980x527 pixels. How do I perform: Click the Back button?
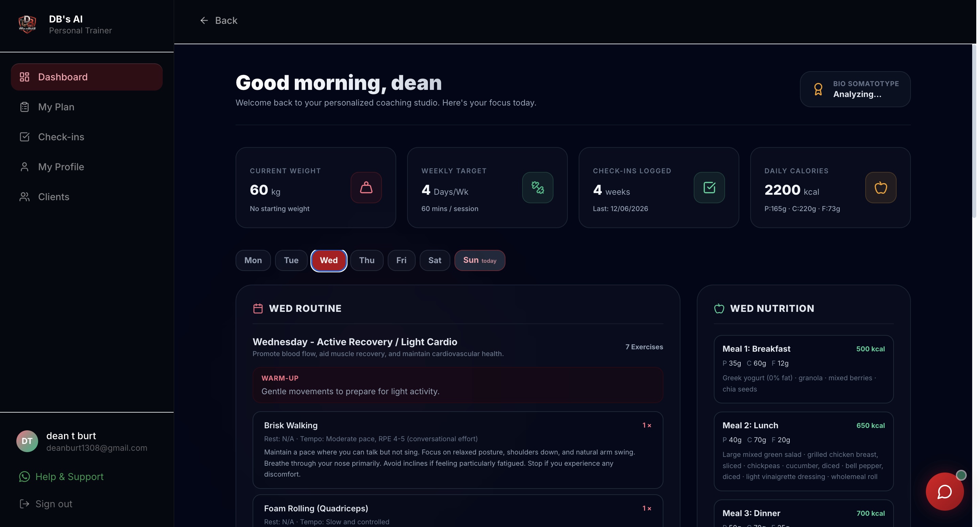coord(219,20)
